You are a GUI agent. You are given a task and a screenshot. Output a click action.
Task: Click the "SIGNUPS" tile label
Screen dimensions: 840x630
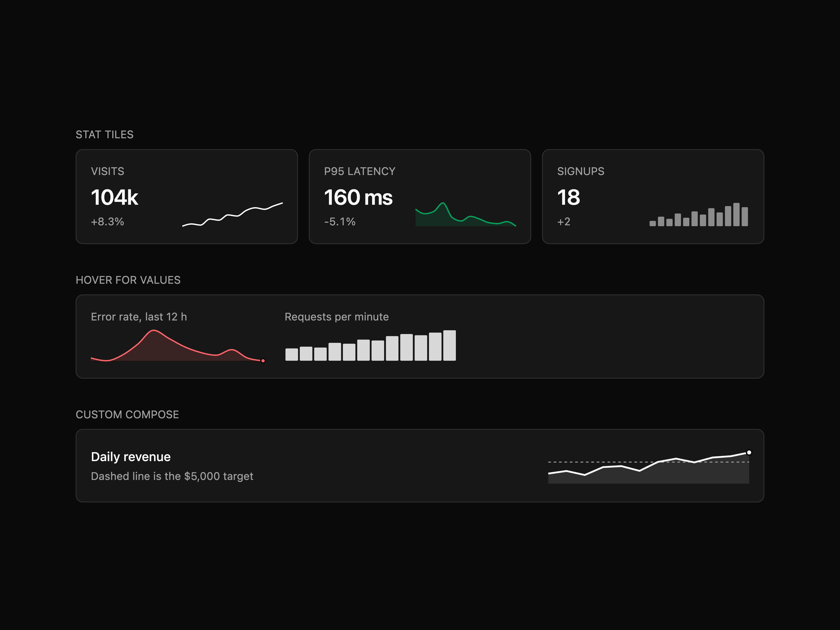[x=581, y=171]
